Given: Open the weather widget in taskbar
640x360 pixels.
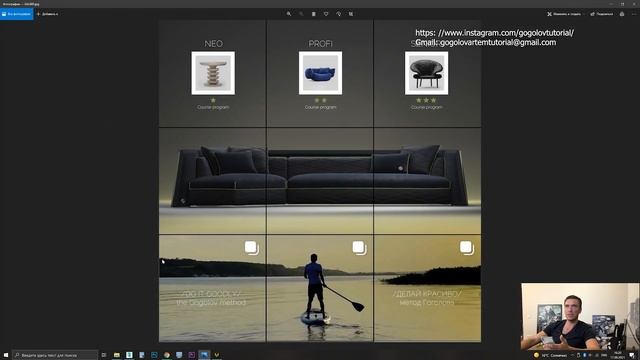Looking at the screenshot, I should [550, 355].
